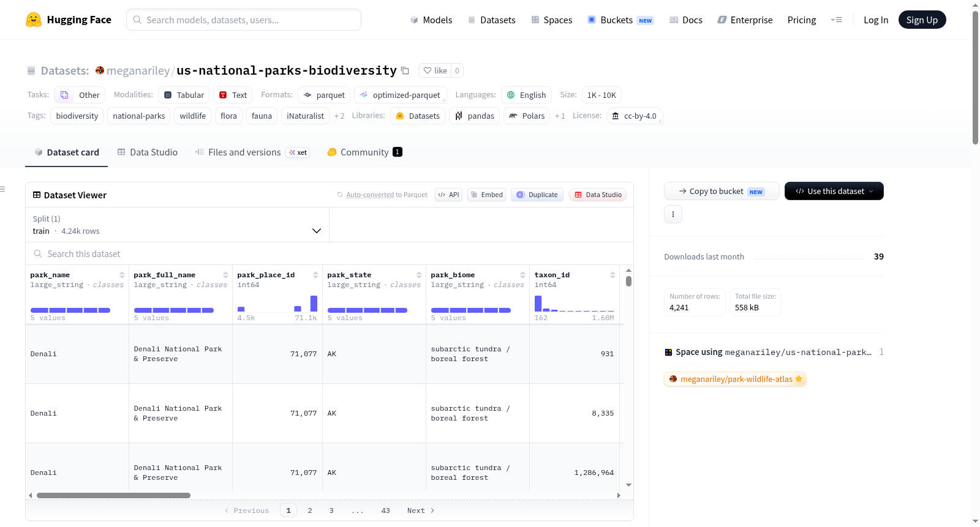Screen dimensions: 980x527
Task: Sort the park_state column
Action: coord(419,275)
